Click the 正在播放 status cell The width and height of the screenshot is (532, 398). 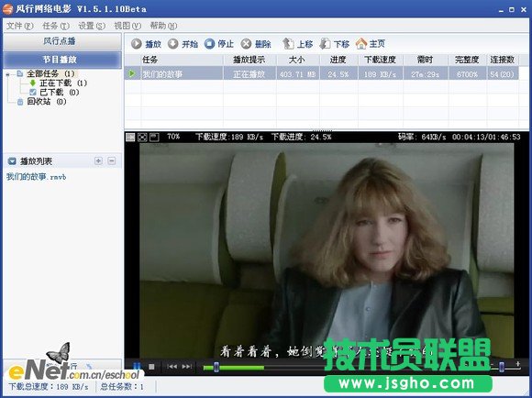point(249,73)
